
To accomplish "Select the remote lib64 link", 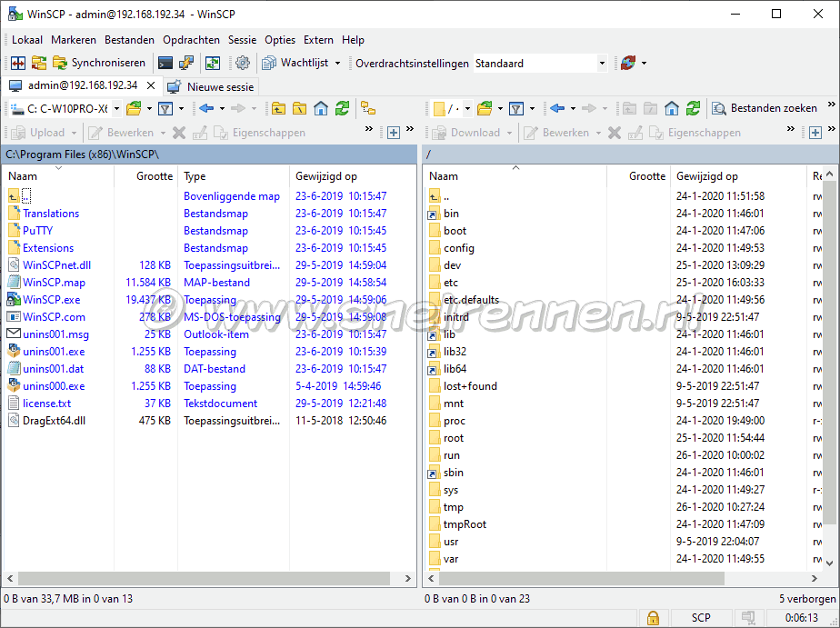I will 455,369.
